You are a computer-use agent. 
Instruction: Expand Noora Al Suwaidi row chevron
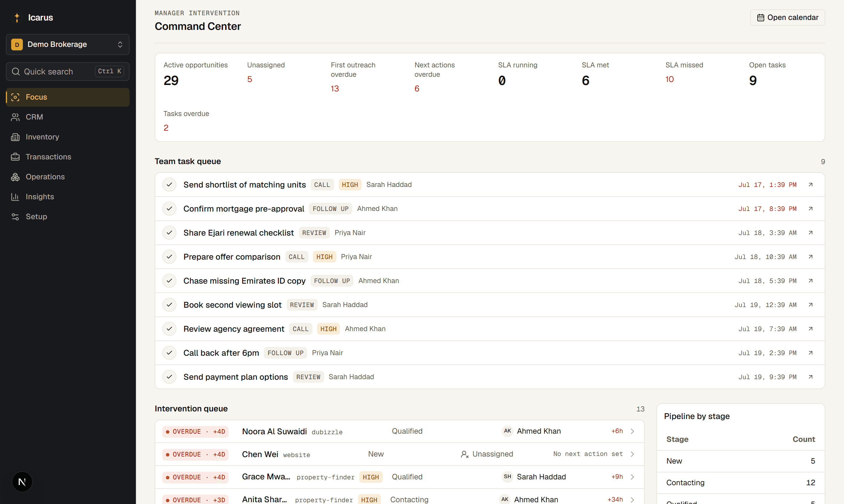632,431
